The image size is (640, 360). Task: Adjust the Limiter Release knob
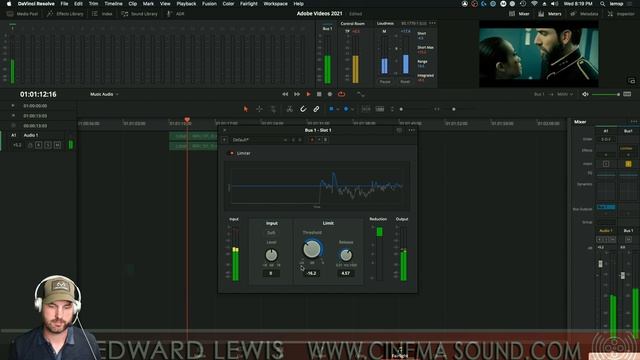[x=346, y=255]
